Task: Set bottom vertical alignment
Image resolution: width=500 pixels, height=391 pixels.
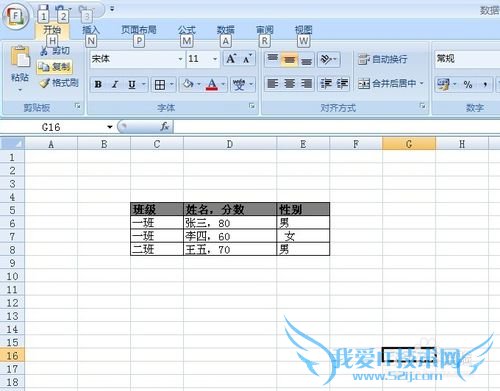Action: click(x=306, y=59)
